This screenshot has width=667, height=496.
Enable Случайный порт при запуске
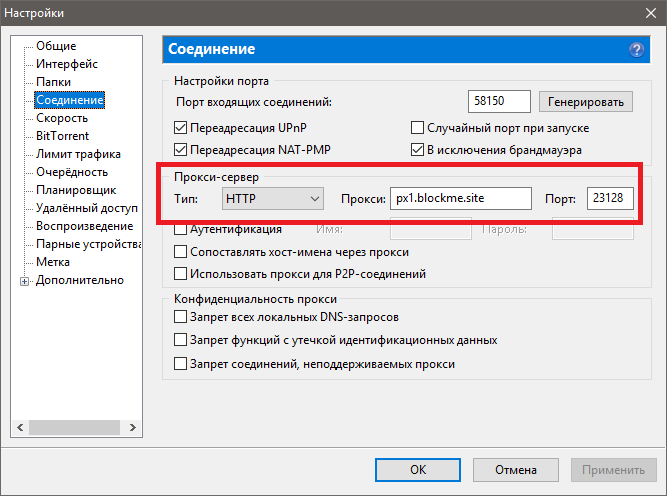417,128
